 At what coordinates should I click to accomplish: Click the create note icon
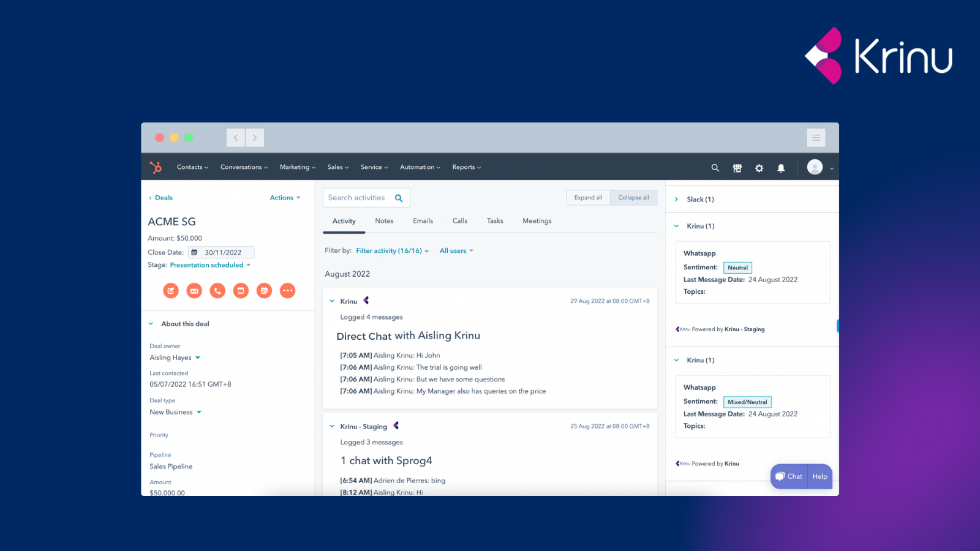tap(171, 291)
